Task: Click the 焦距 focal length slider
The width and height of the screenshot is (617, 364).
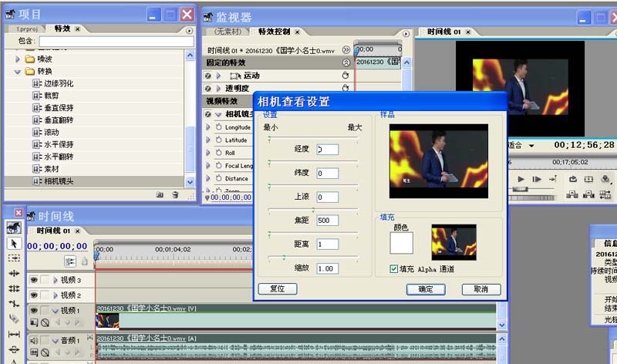Action: pos(313,210)
